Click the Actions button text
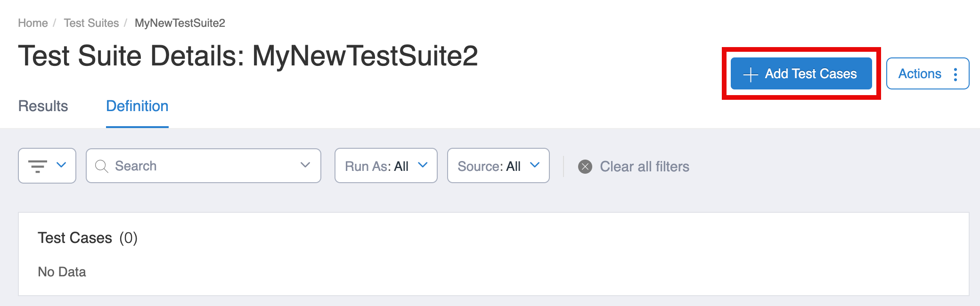Screen dimensions: 980x306 919,74
